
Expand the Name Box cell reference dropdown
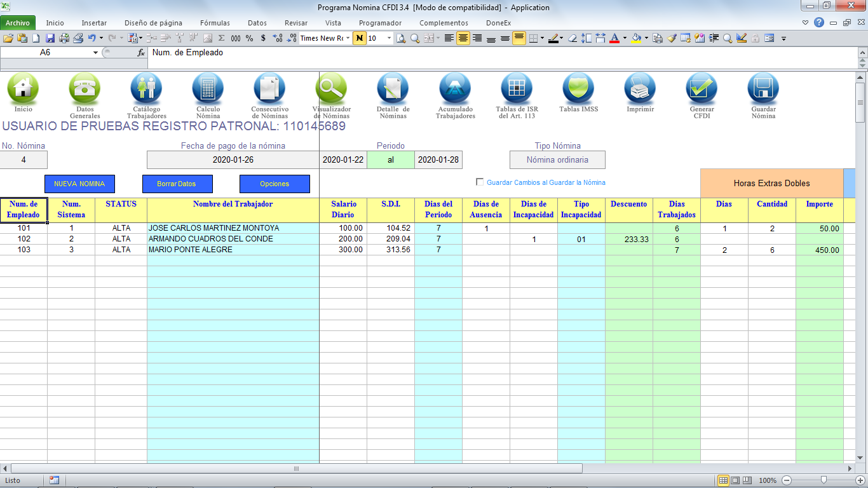coord(95,53)
